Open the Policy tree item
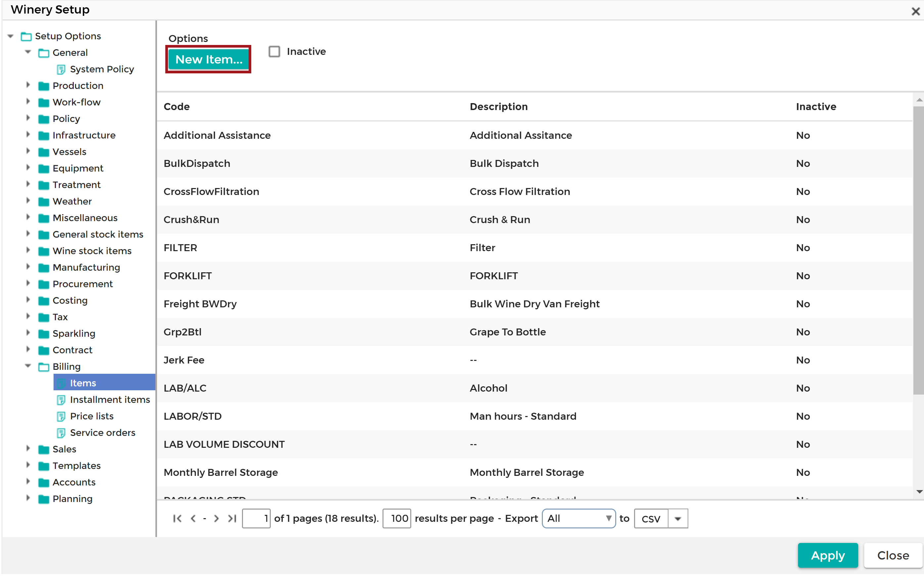Screen dimensions: 924x576 (66, 119)
